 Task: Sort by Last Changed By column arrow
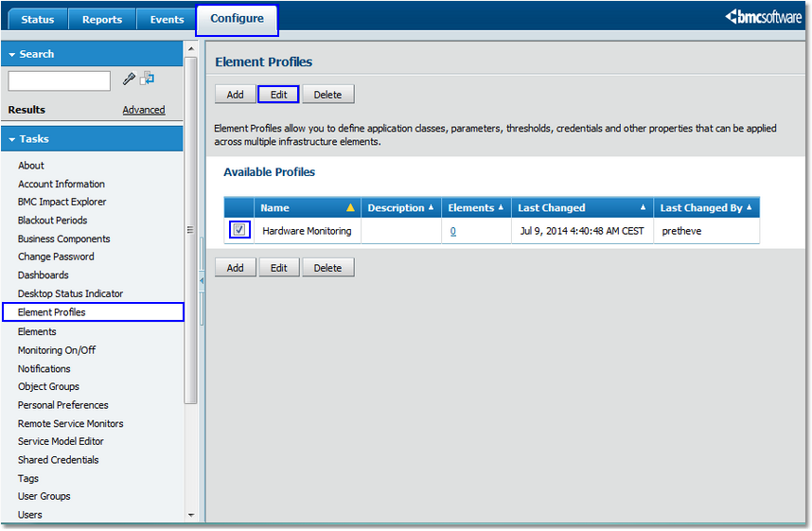pyautogui.click(x=749, y=207)
